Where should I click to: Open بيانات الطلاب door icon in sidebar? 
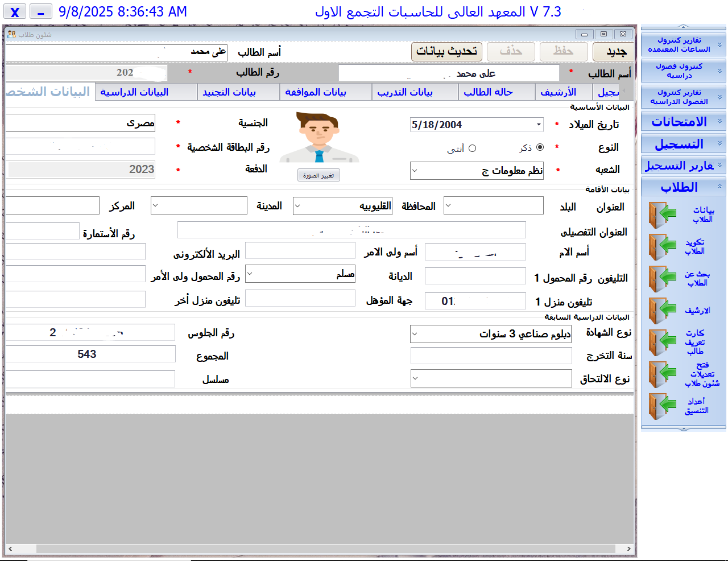coord(662,215)
